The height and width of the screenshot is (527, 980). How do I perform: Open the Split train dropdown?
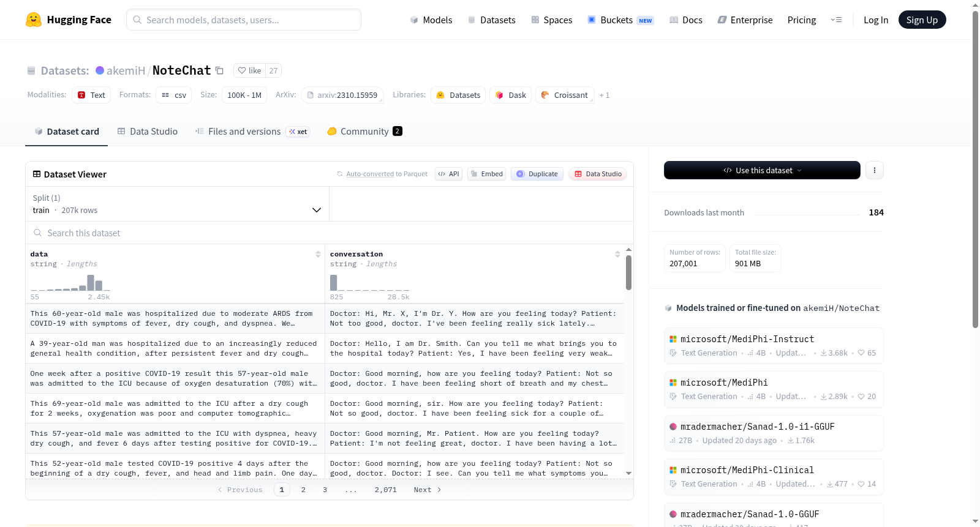tap(177, 204)
